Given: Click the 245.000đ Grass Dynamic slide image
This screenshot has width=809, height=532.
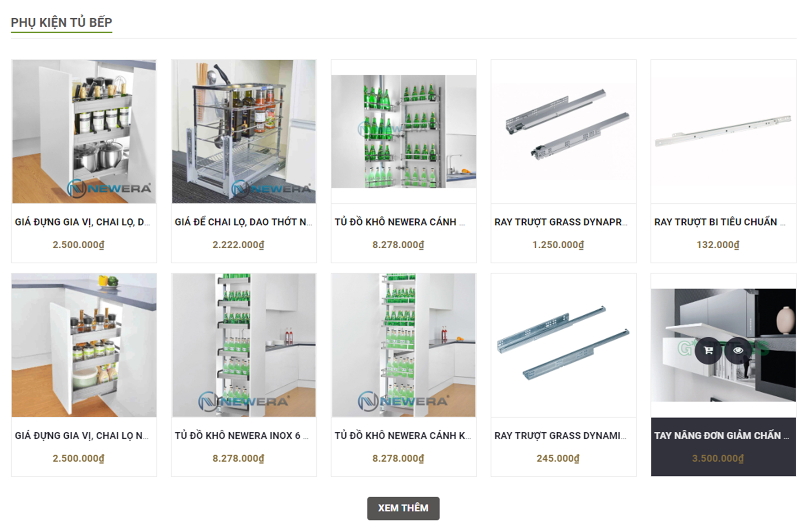Looking at the screenshot, I should click(x=563, y=345).
